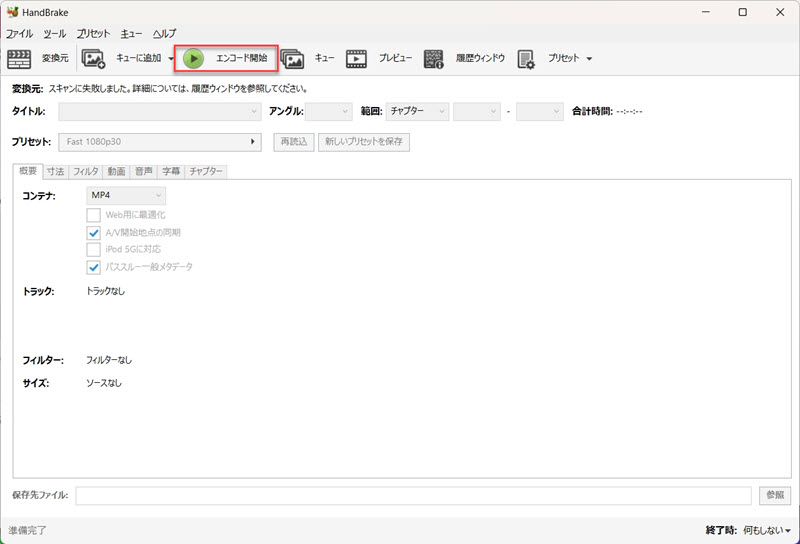Viewport: 800px width, 544px height.
Task: Click the プリセット settings-page icon
Action: pyautogui.click(x=527, y=59)
